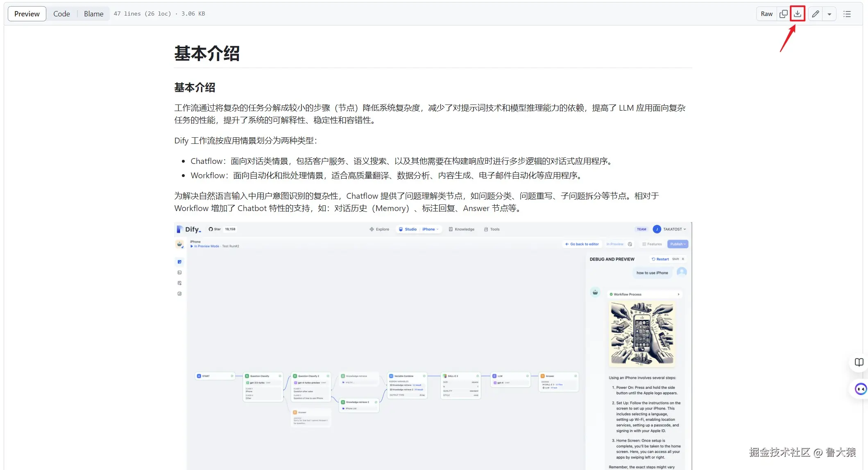Click the user avatar in debug chat
868x470 pixels.
pos(682,272)
